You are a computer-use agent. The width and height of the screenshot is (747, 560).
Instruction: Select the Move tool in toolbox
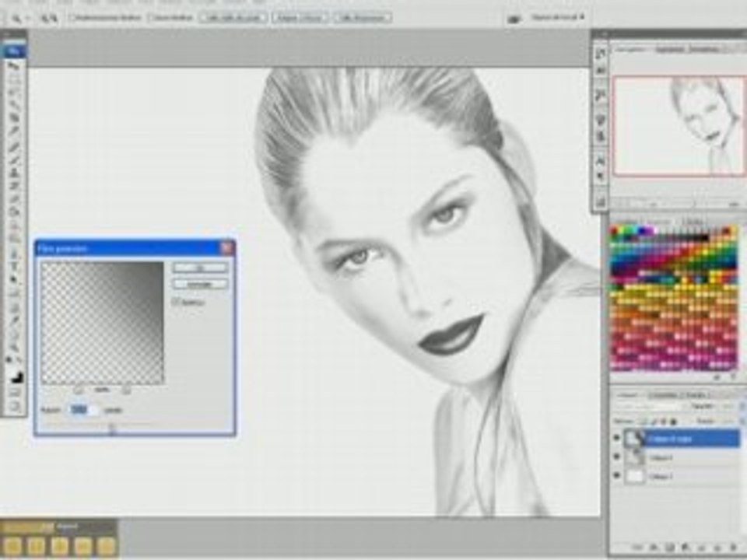point(14,65)
